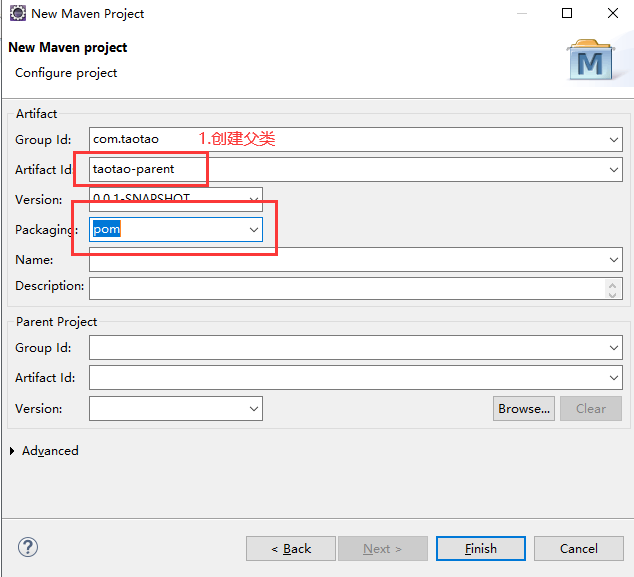Click the Description scrollbar down arrow
The image size is (634, 577).
click(x=613, y=294)
